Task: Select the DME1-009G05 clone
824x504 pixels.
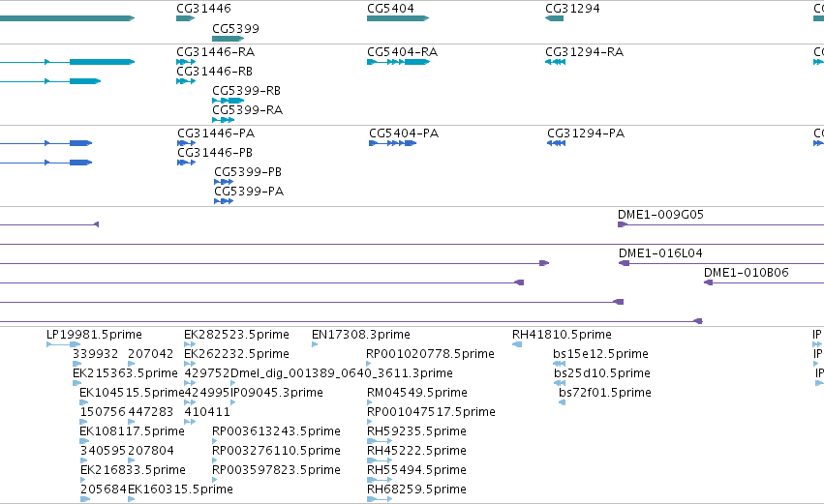Action: click(x=720, y=224)
